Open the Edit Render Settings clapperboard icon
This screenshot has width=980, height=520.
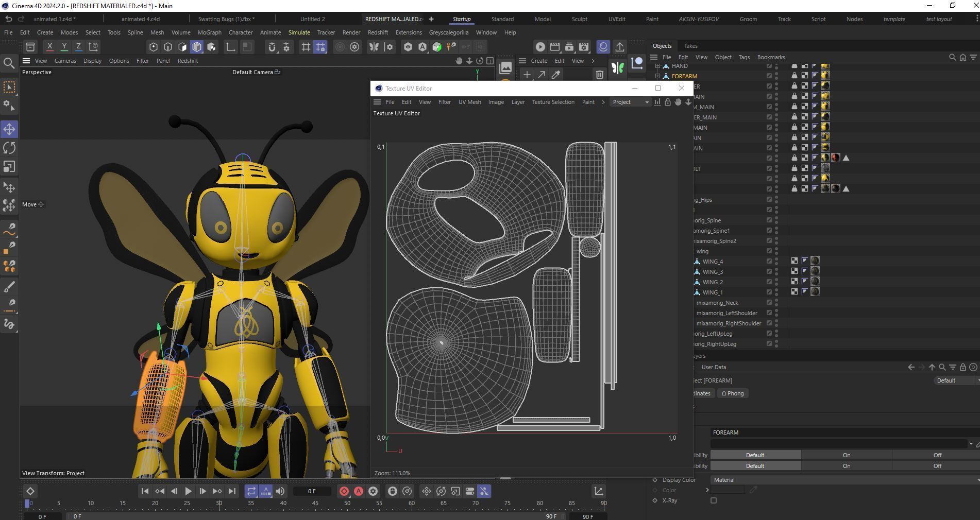click(584, 47)
